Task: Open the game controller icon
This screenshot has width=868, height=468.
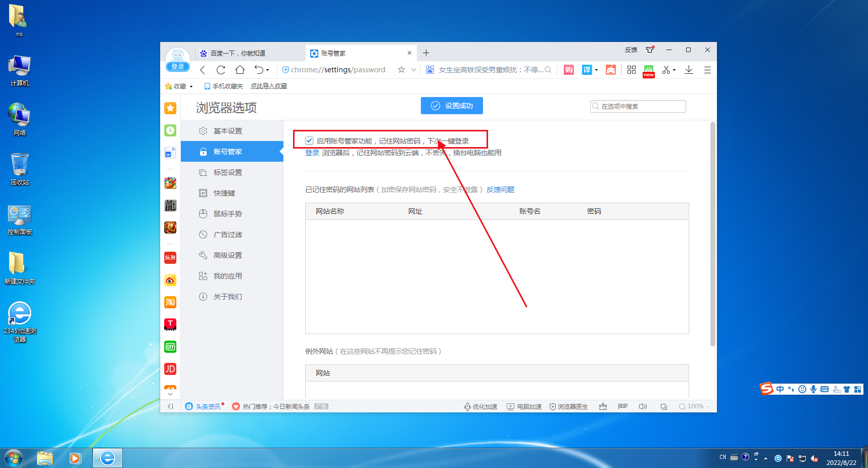Action: [611, 70]
